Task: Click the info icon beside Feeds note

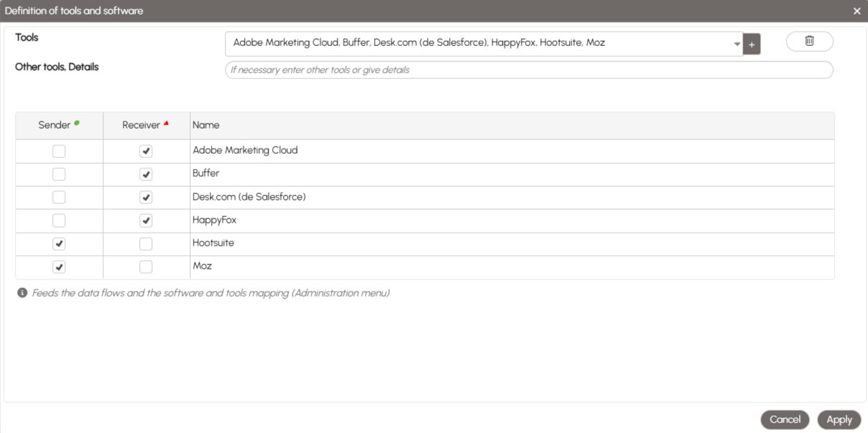Action: point(22,293)
